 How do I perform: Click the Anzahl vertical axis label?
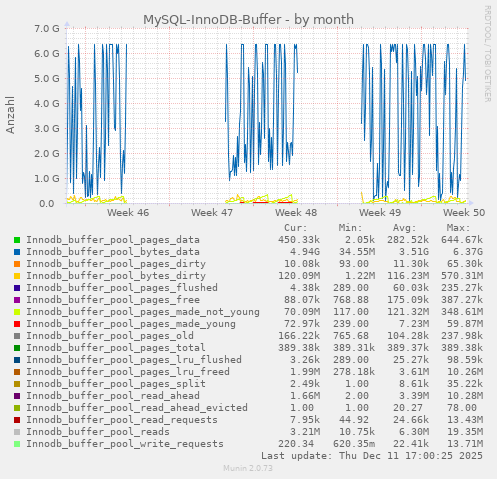(10, 115)
